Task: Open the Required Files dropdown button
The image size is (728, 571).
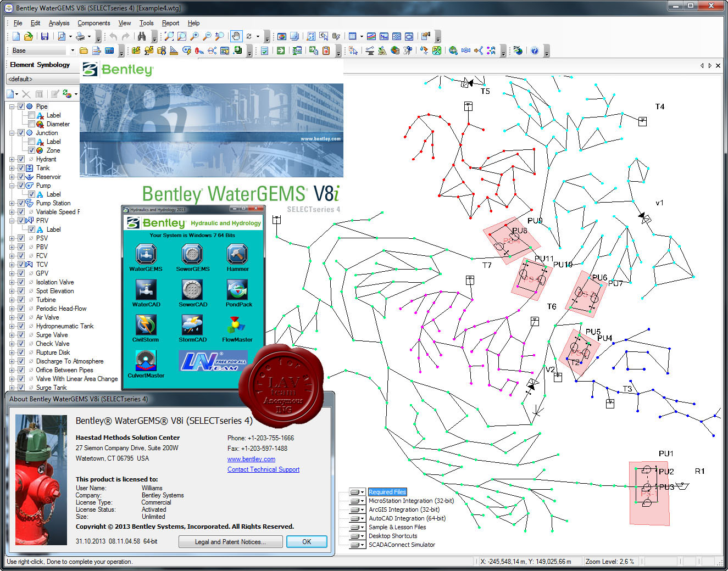Action: point(358,492)
